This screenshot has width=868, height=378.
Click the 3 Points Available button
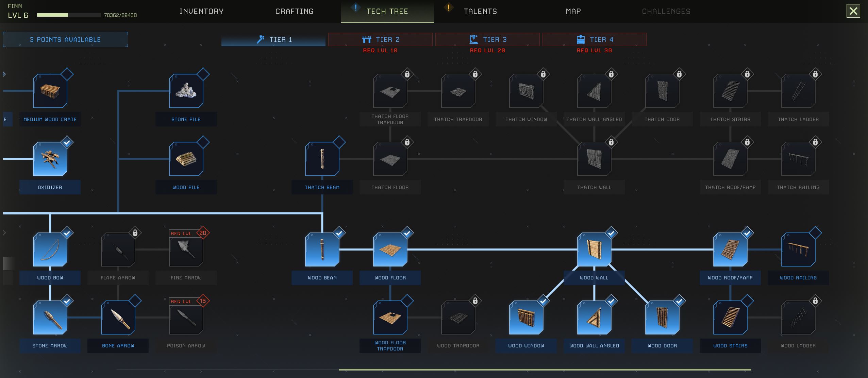pyautogui.click(x=65, y=39)
